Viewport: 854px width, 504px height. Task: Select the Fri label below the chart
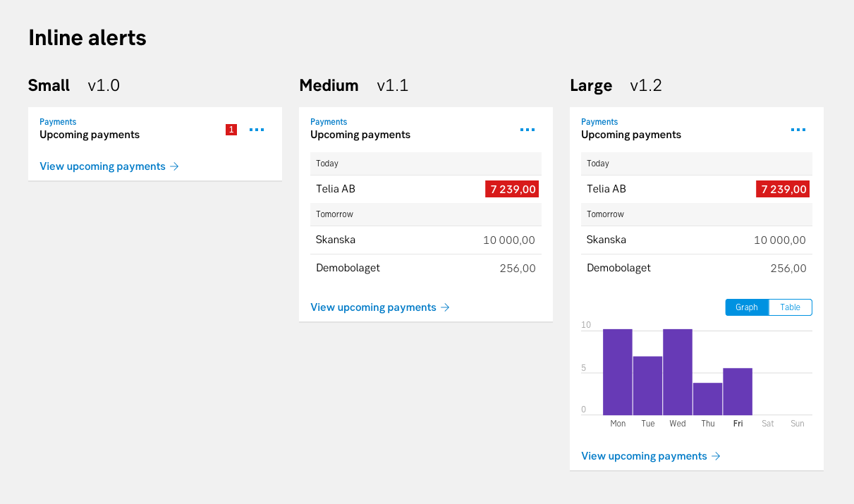[x=738, y=424]
